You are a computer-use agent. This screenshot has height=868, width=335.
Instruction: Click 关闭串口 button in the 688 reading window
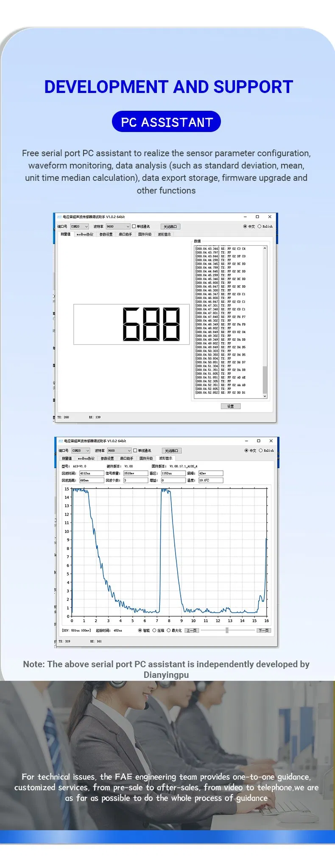point(170,226)
